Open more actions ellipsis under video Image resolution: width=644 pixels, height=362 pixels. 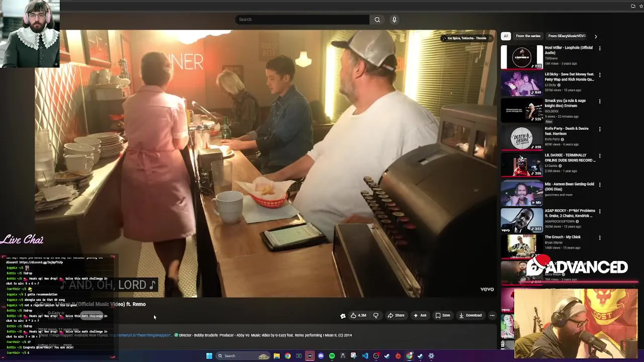click(492, 315)
